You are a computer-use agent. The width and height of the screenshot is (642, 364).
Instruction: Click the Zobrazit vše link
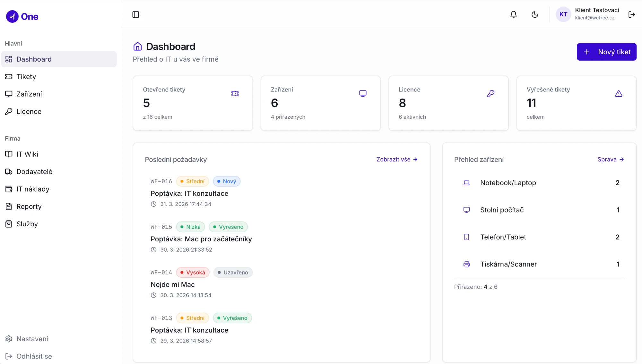[x=397, y=160]
